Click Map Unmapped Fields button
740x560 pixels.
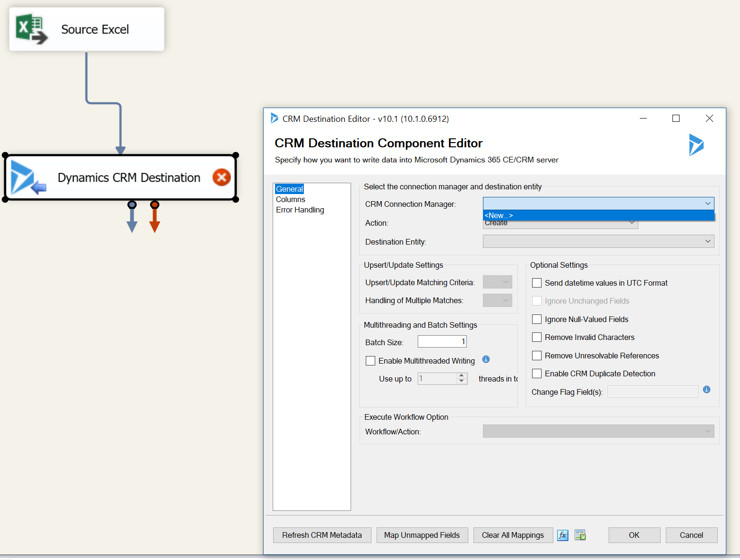pos(422,535)
